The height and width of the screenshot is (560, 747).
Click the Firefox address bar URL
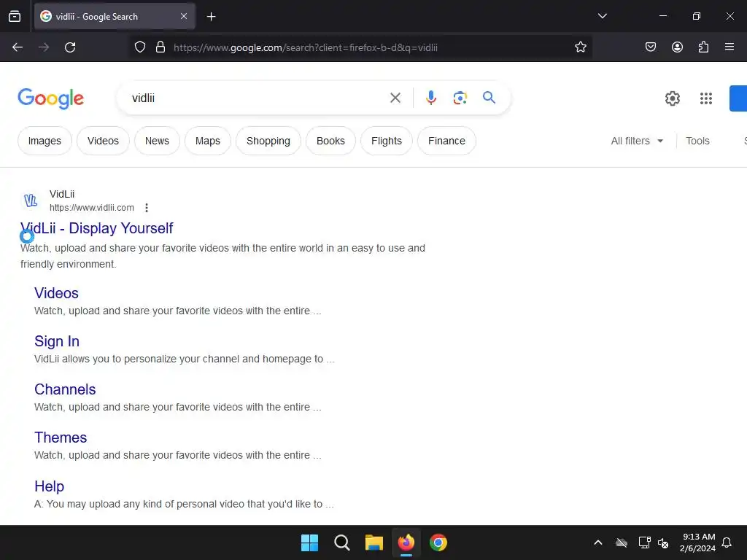click(306, 47)
